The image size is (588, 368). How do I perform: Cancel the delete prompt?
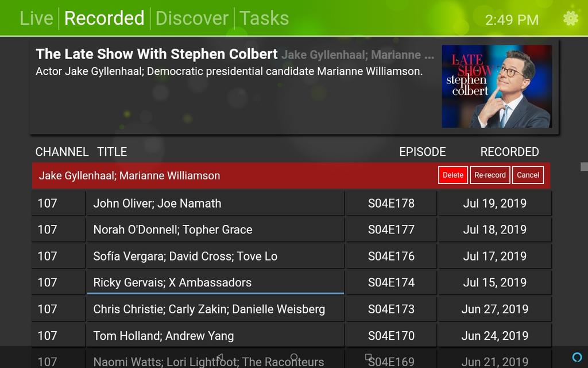[x=528, y=175]
